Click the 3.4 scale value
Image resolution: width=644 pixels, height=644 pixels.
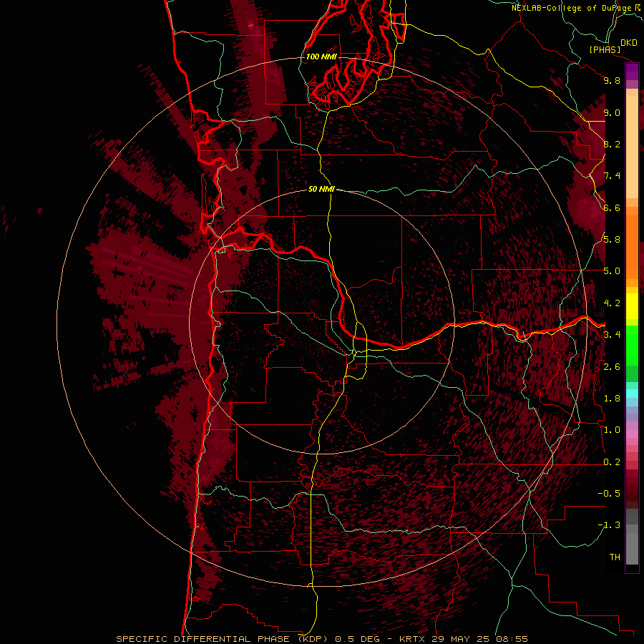(612, 335)
